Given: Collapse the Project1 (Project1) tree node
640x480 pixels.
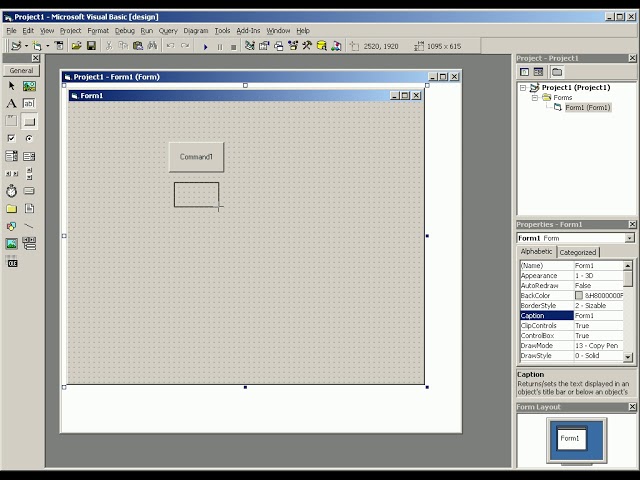Looking at the screenshot, I should click(523, 88).
